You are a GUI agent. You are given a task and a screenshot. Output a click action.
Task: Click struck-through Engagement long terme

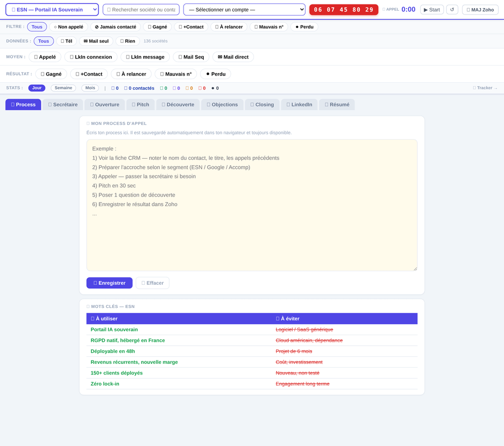[302, 384]
